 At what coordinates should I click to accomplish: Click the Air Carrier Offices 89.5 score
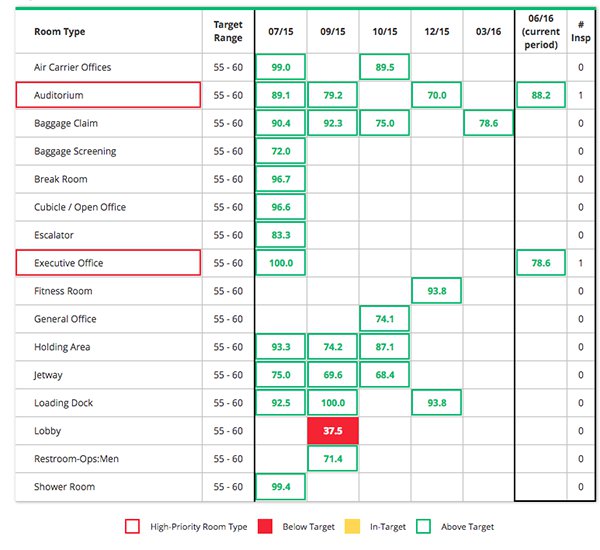(x=385, y=67)
